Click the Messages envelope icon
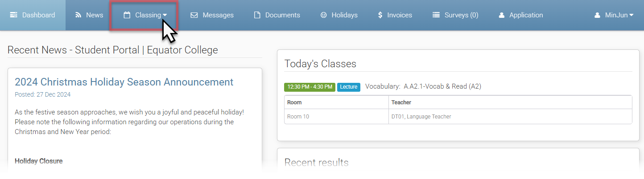 (194, 15)
